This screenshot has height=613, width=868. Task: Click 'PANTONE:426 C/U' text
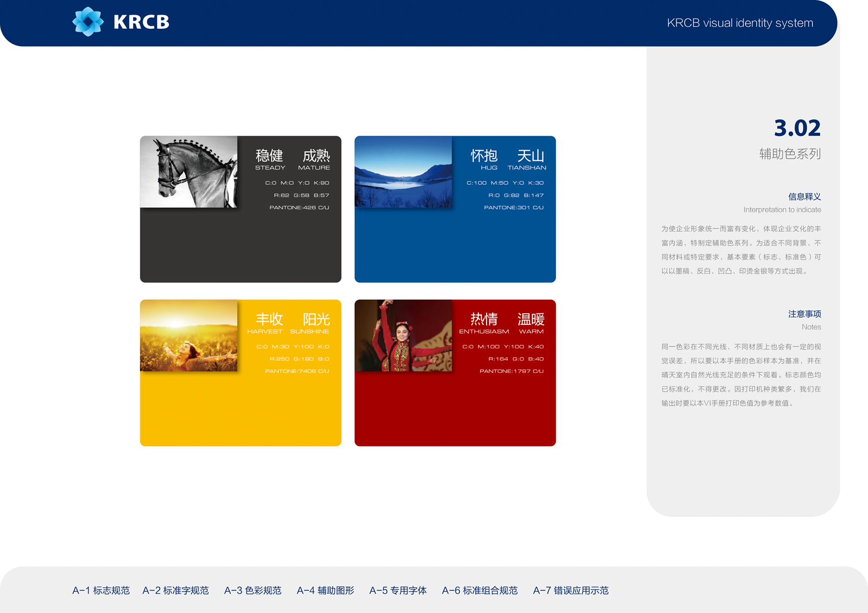pos(299,207)
